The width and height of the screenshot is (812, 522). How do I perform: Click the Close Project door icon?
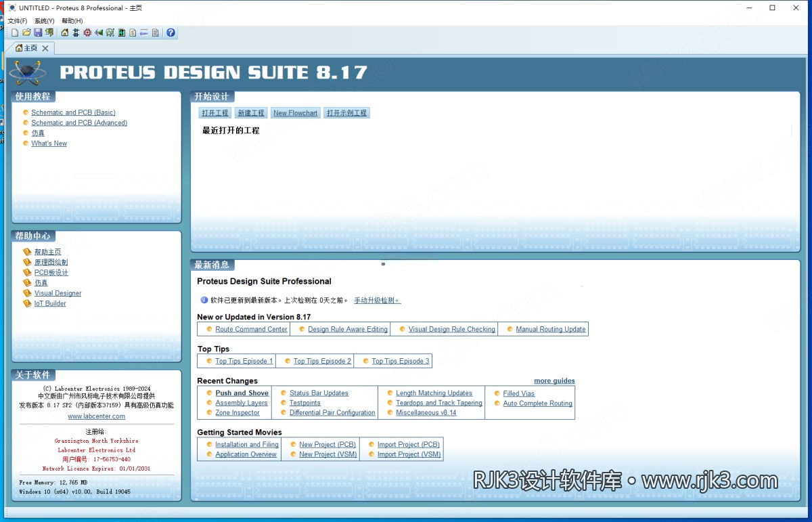49,32
